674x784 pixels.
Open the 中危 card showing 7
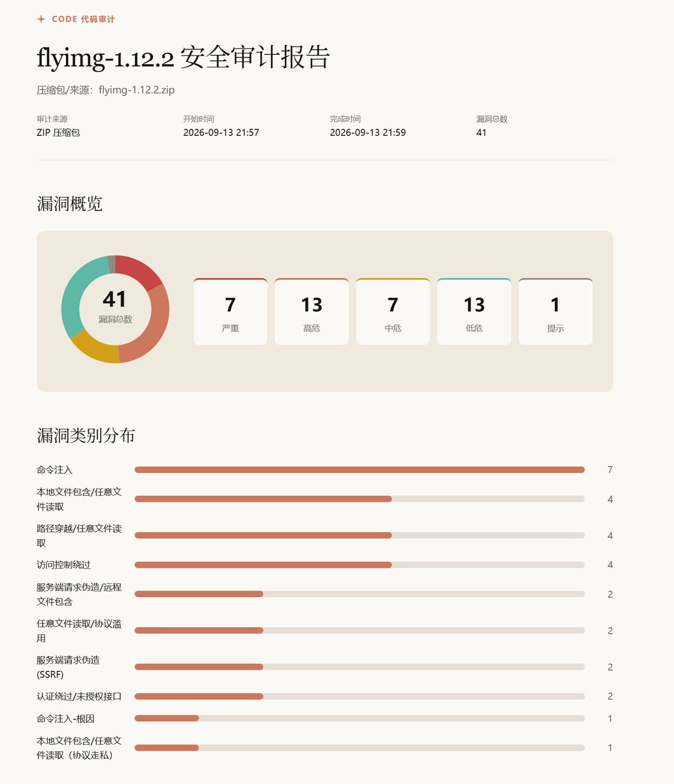point(393,312)
